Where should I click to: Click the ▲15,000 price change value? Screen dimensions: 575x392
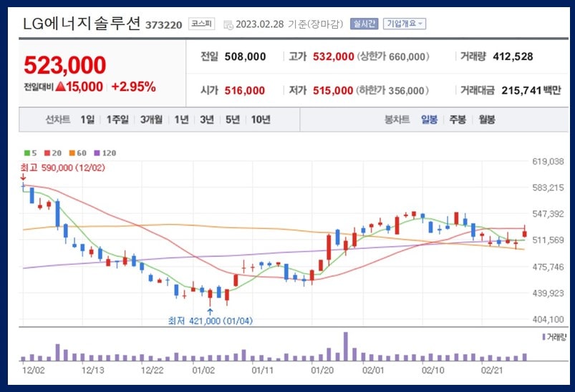(79, 87)
